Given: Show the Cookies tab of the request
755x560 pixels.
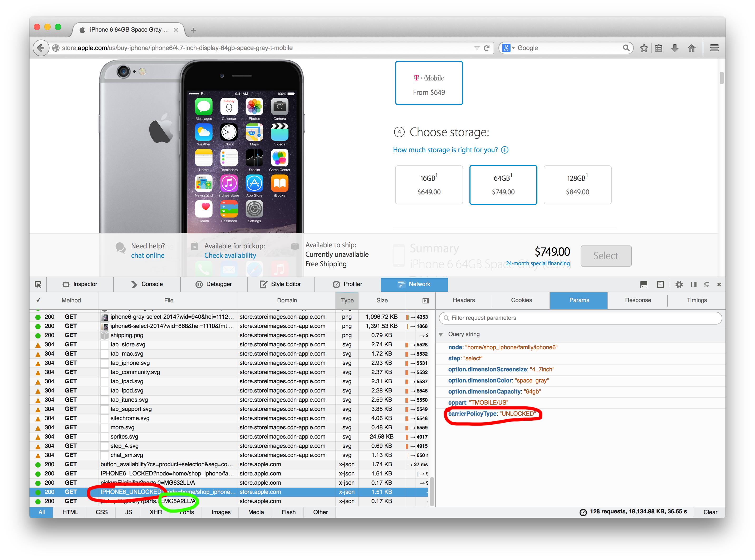Looking at the screenshot, I should click(521, 300).
